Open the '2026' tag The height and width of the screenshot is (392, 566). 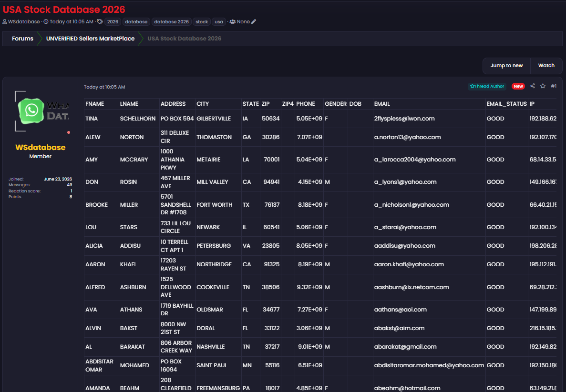coord(113,21)
